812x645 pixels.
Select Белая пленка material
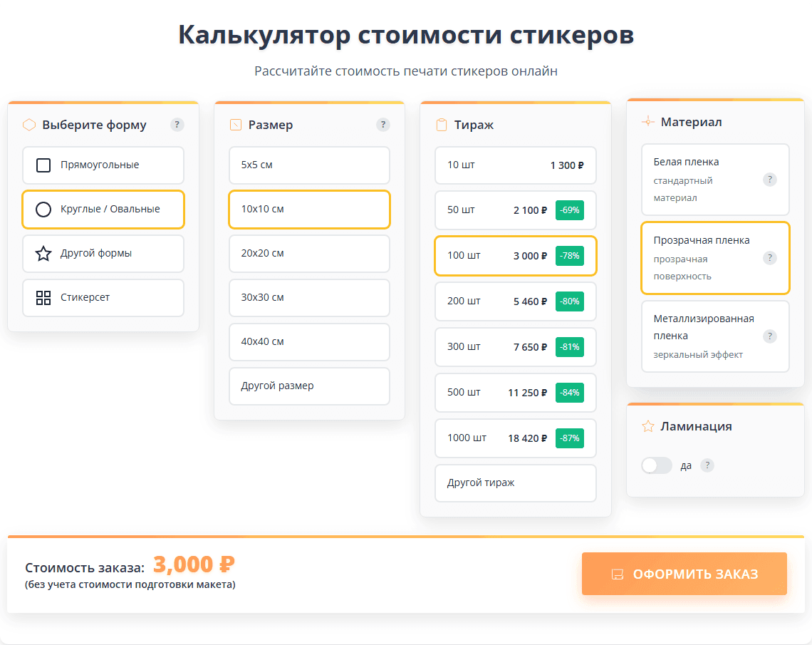point(715,180)
